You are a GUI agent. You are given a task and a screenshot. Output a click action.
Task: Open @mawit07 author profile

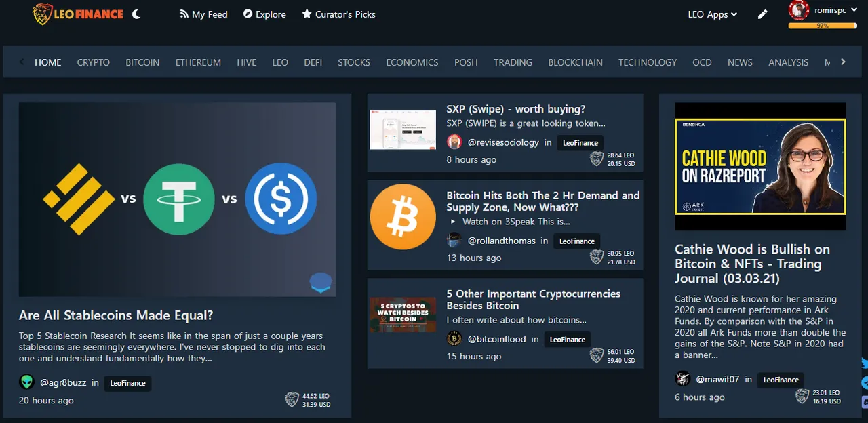click(x=718, y=379)
